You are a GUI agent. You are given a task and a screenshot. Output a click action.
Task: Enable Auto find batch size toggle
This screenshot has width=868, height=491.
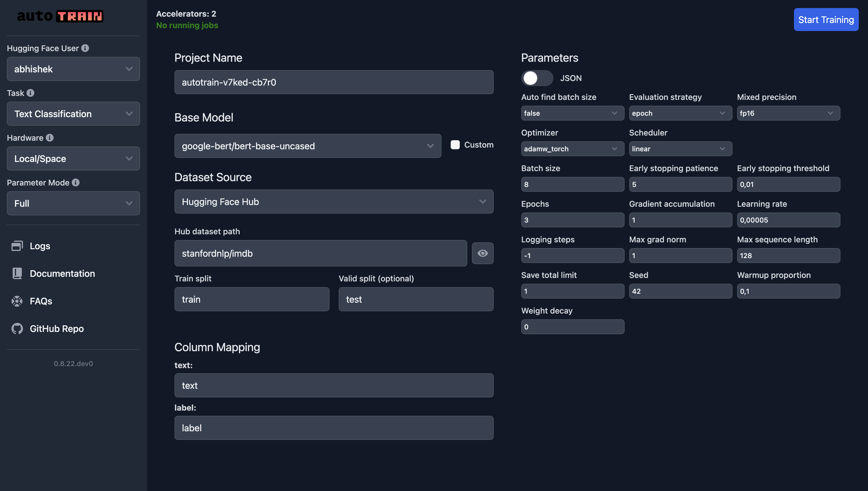pos(571,113)
